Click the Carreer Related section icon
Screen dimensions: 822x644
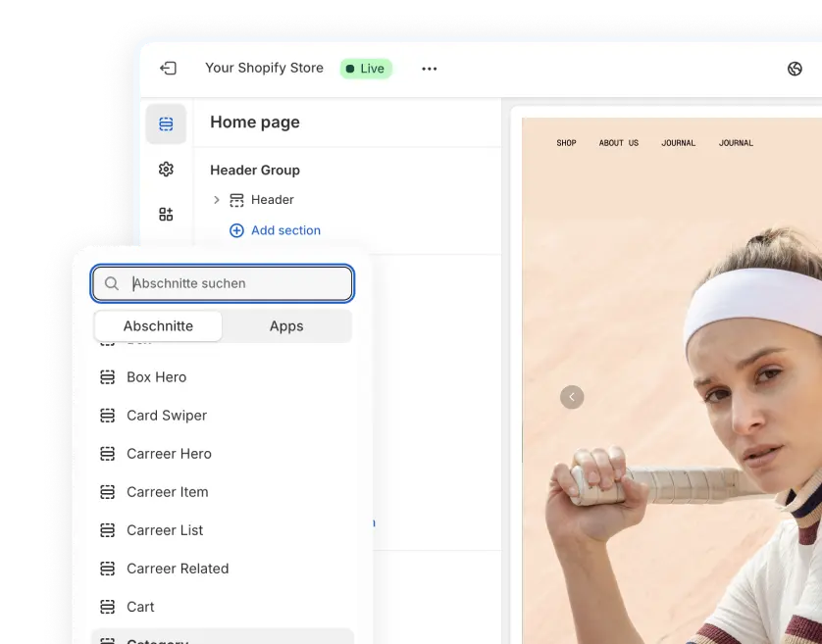pyautogui.click(x=108, y=569)
